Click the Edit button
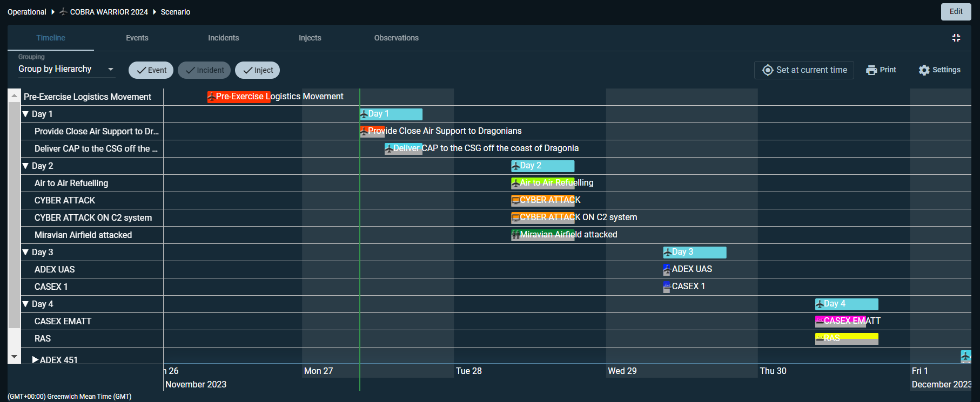 click(956, 12)
